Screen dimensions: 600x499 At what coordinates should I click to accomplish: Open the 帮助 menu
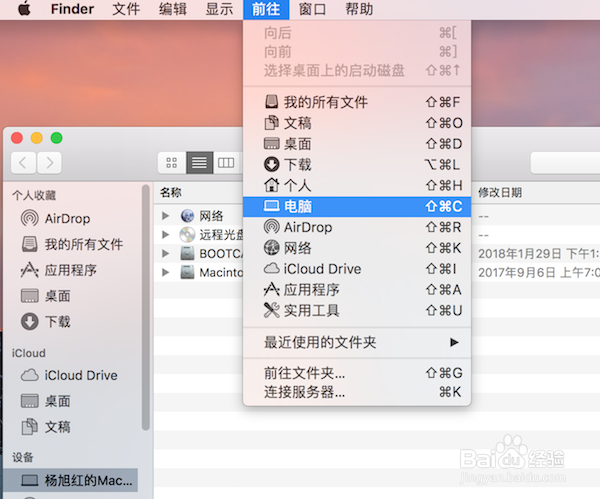coord(359,9)
